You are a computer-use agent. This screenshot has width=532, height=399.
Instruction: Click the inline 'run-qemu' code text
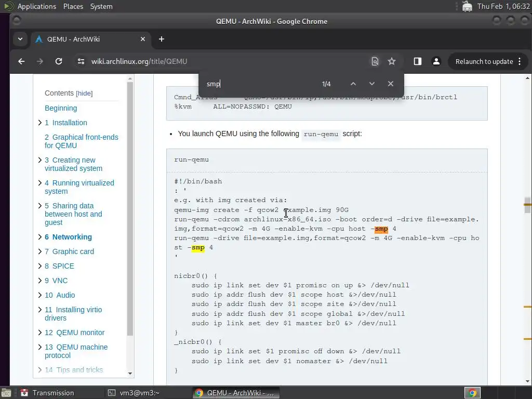(x=321, y=134)
